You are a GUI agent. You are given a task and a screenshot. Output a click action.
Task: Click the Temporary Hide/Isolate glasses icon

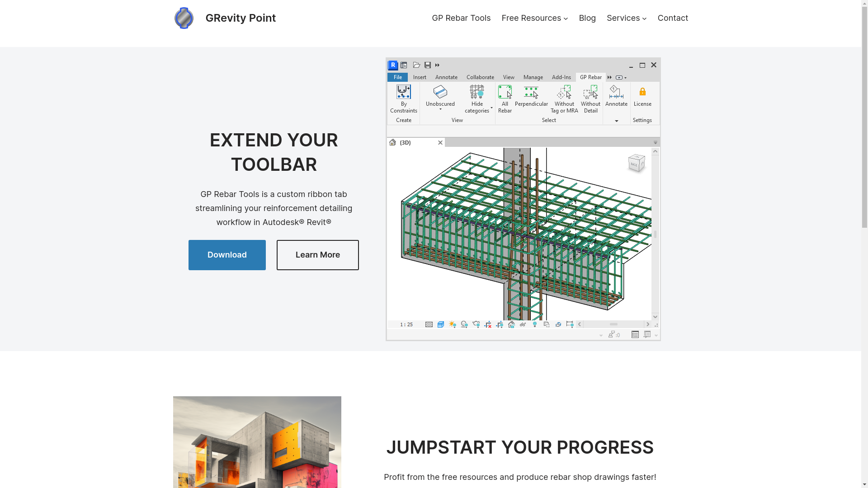(523, 324)
